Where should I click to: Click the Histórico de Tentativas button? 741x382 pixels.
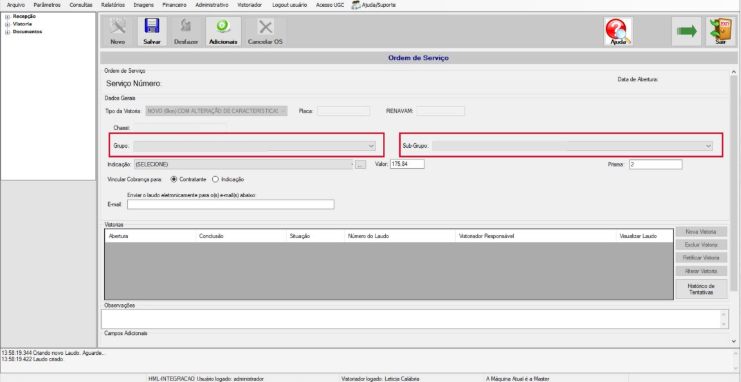pos(701,289)
